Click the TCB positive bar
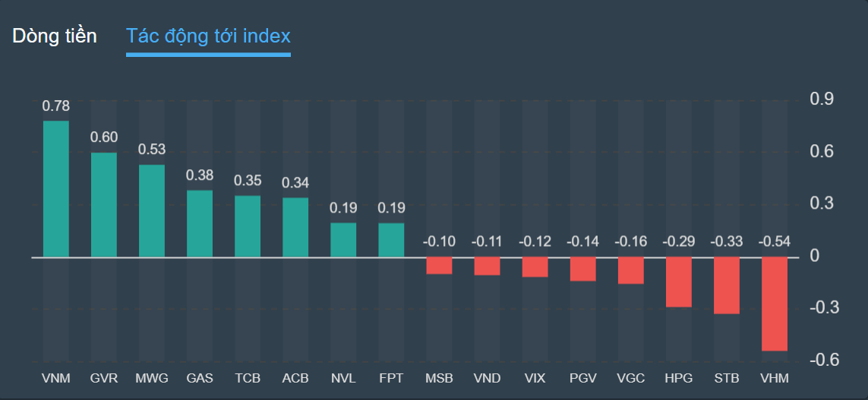This screenshot has width=868, height=400. [x=248, y=226]
